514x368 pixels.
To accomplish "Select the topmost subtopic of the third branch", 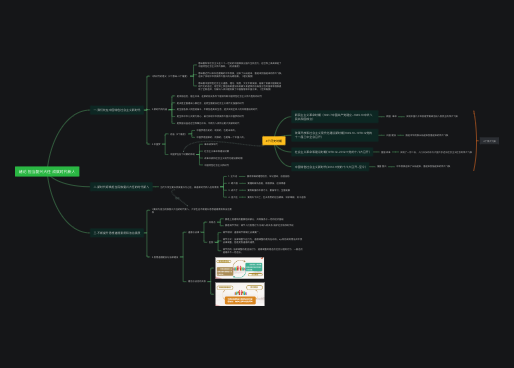I will pos(192,210).
